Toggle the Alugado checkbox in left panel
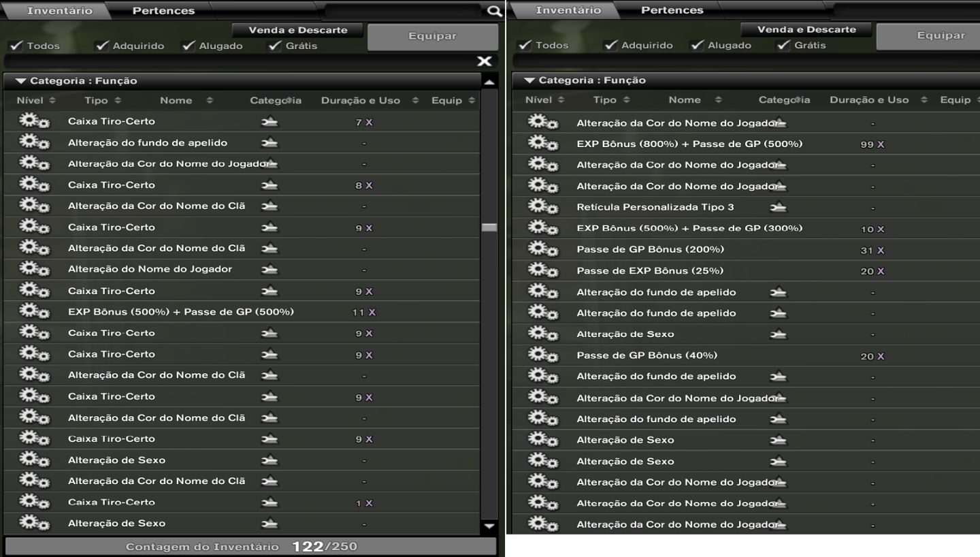 point(189,46)
